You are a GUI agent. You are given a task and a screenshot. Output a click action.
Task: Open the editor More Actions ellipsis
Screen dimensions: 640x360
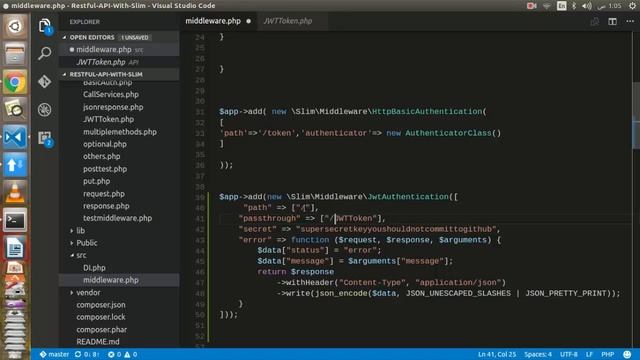coord(630,21)
